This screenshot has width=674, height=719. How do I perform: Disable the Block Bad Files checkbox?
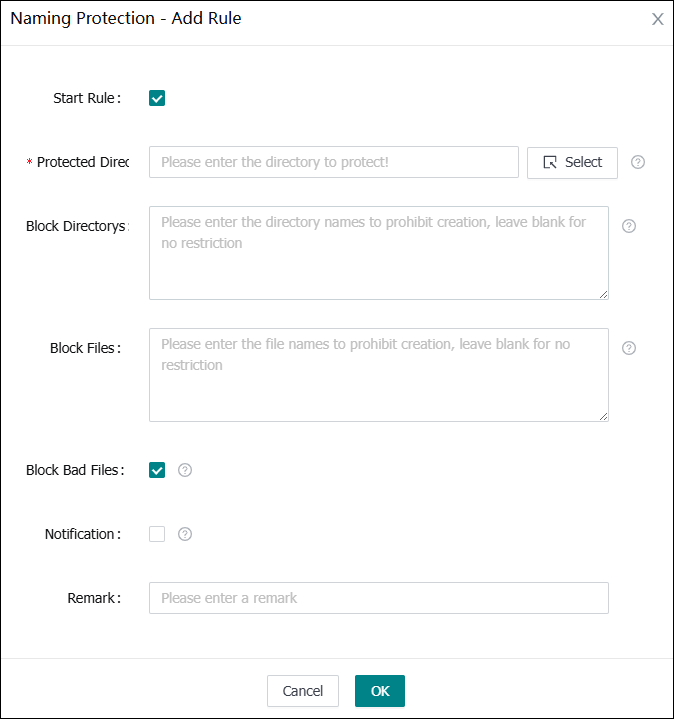click(157, 470)
